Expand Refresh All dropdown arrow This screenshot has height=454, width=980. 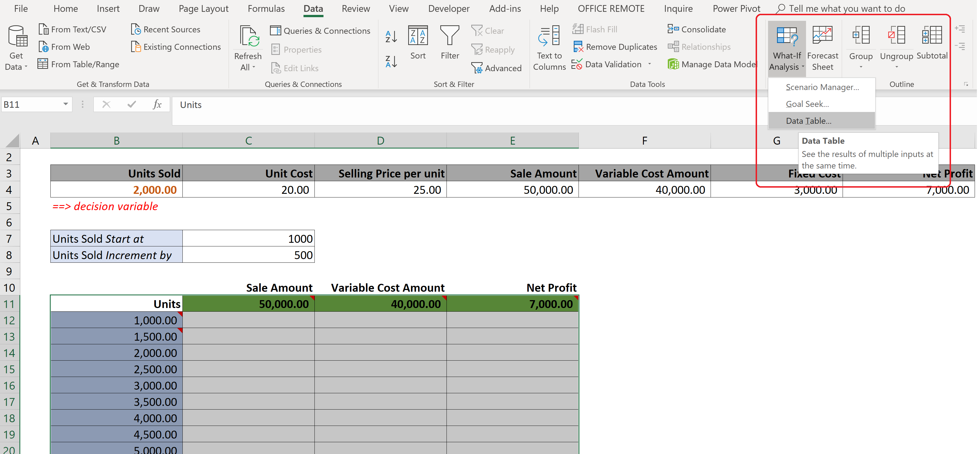click(254, 68)
